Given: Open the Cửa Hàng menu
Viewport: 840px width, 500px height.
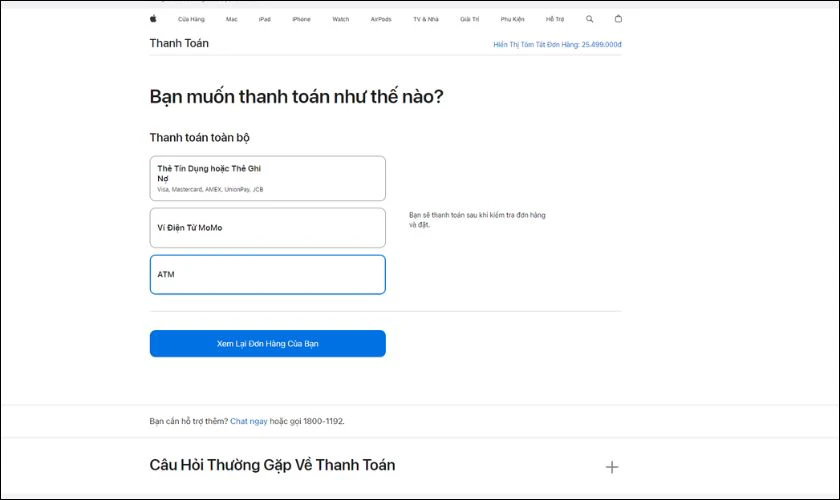Looking at the screenshot, I should 191,19.
